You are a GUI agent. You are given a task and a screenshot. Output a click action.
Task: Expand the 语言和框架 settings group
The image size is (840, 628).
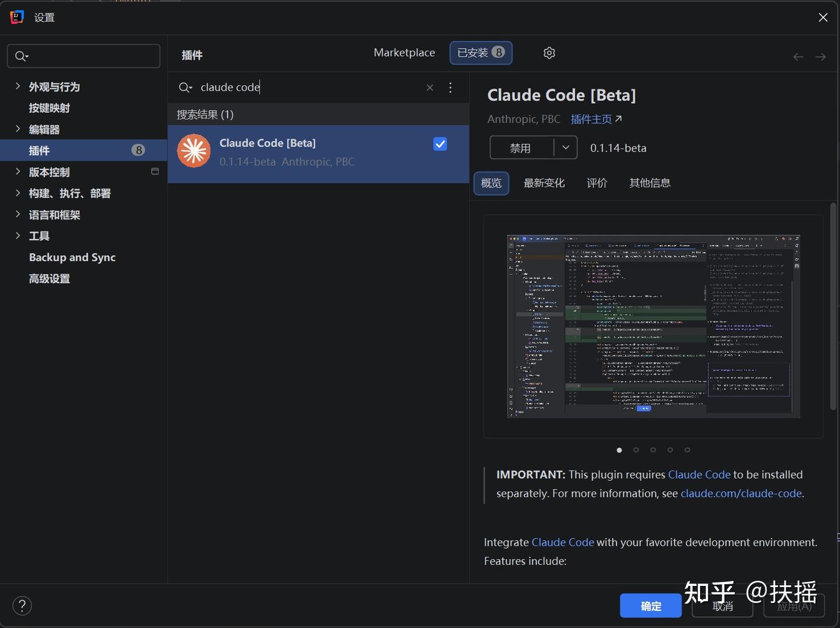(x=17, y=214)
